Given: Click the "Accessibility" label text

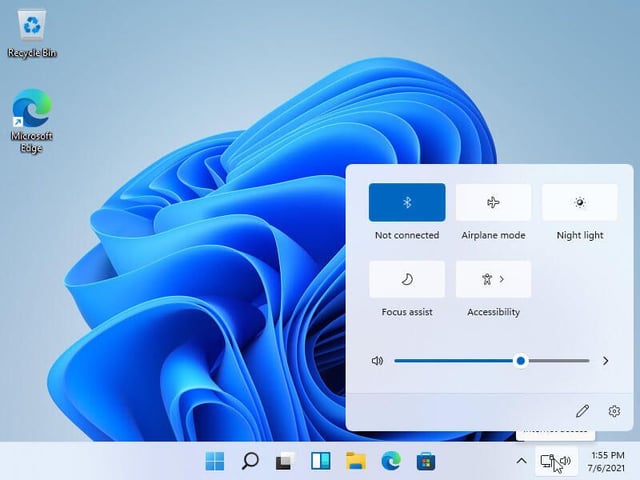Looking at the screenshot, I should point(493,312).
